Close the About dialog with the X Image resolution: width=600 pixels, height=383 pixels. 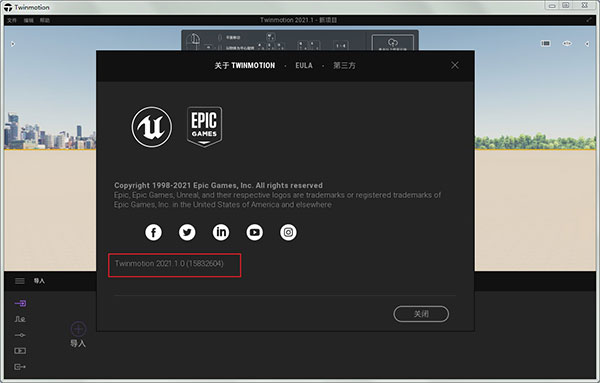point(455,65)
